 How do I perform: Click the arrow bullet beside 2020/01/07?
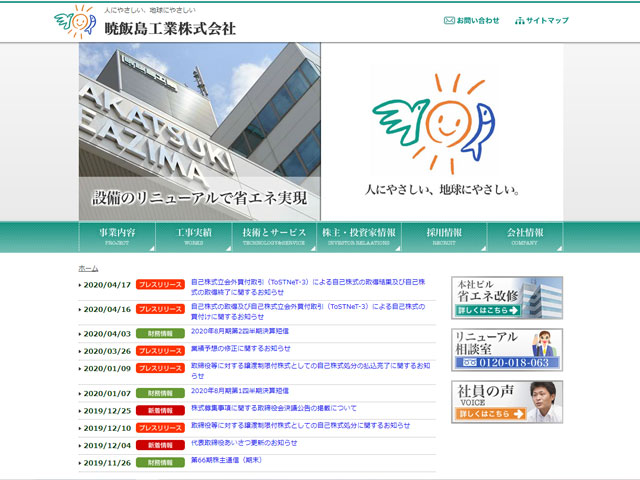[x=80, y=394]
